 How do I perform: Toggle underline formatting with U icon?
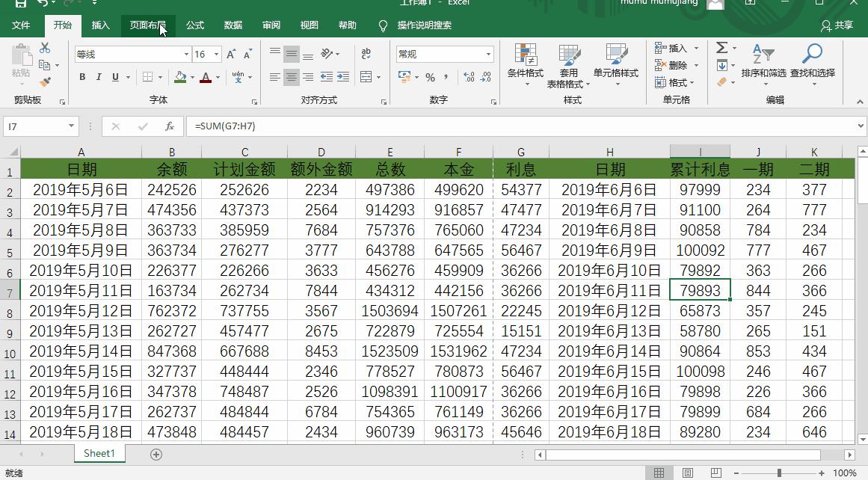pyautogui.click(x=115, y=76)
